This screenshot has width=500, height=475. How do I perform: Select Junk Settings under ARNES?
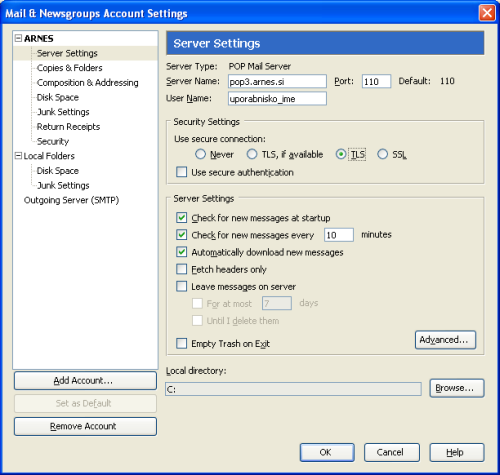click(x=63, y=112)
